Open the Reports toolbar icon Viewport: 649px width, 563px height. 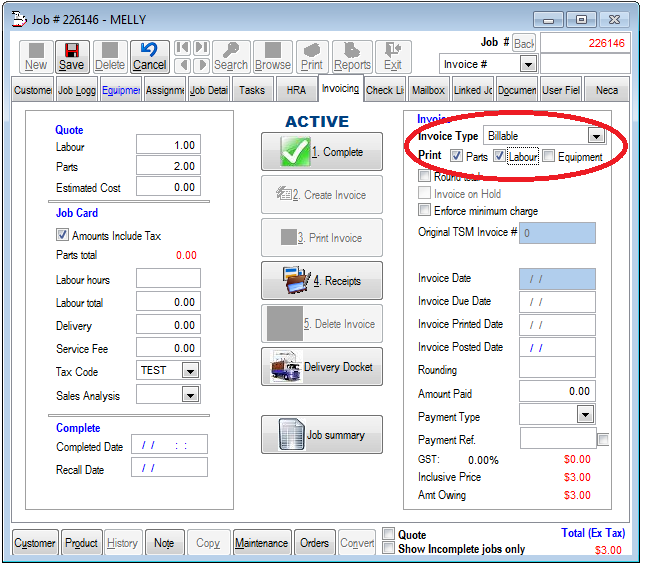pos(352,56)
